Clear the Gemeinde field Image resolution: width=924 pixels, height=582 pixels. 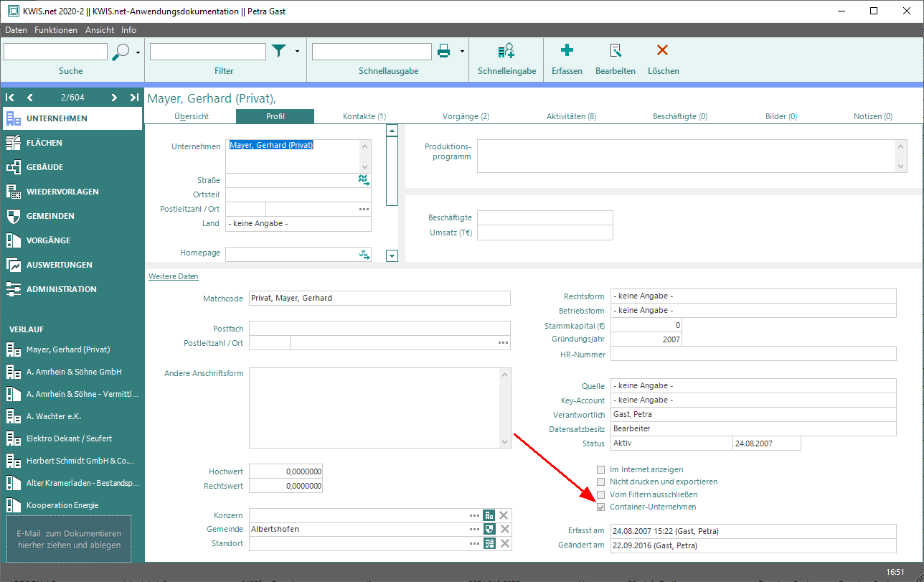tap(504, 529)
